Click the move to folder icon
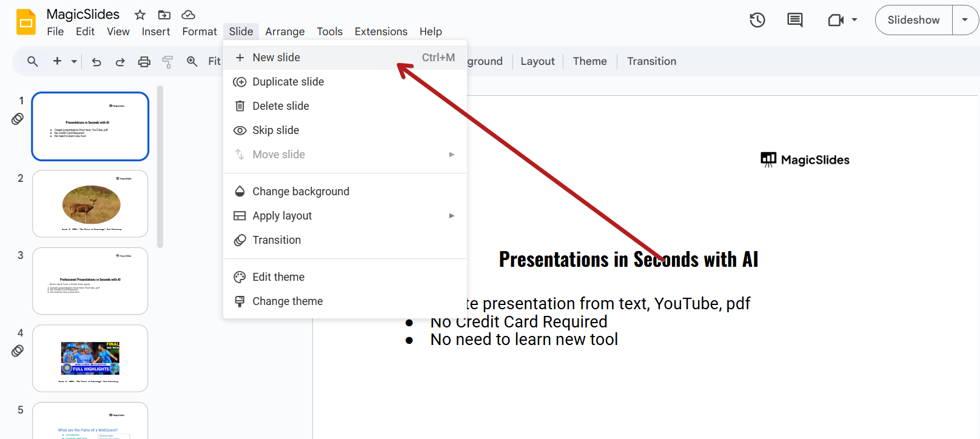 pos(164,15)
